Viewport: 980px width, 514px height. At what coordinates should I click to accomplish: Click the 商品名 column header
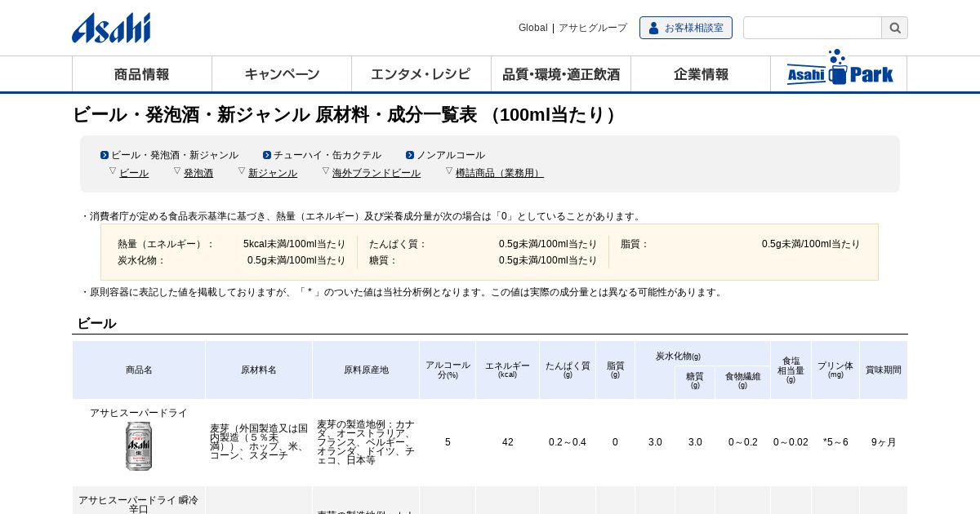tap(139, 370)
